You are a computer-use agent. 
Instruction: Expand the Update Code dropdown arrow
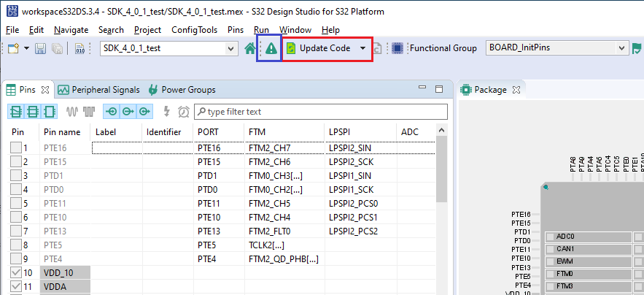362,49
